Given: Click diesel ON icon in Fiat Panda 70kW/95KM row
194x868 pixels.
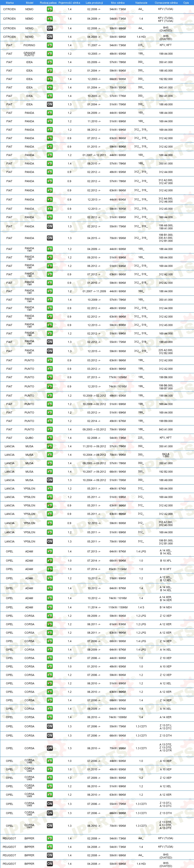Looking at the screenshot, I should point(50,238).
